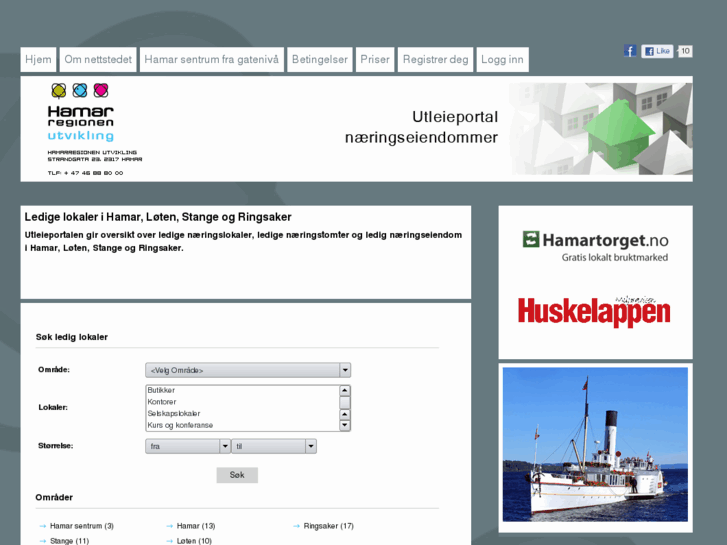The width and height of the screenshot is (727, 545).
Task: Open Hamar (13) area link
Action: (196, 526)
